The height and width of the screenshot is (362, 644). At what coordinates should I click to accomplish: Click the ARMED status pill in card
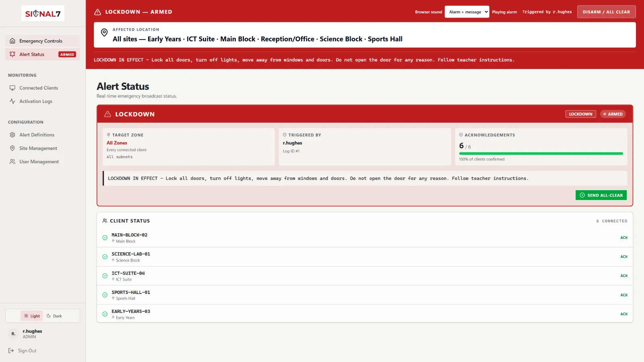tap(613, 114)
